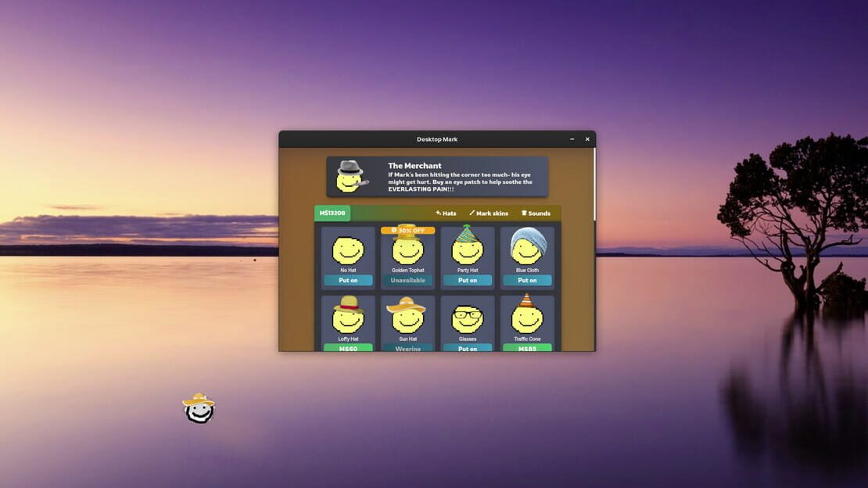
Task: Select the Traffic Cone smiley picture
Action: click(x=527, y=314)
